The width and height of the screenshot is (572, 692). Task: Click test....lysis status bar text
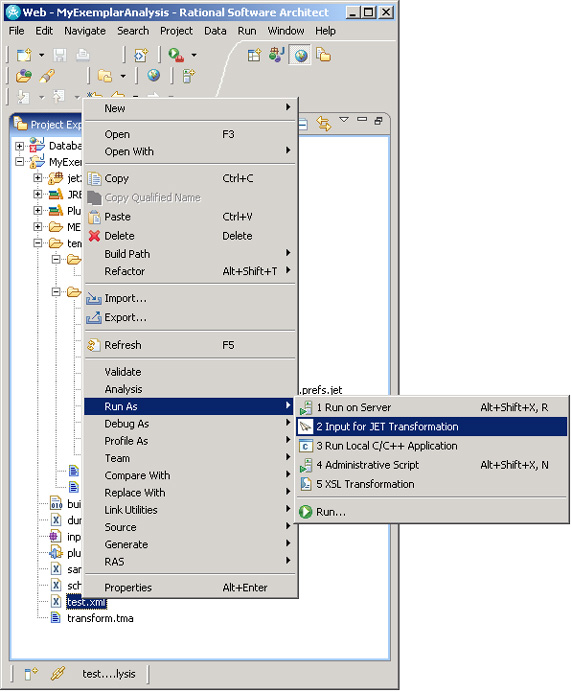click(x=109, y=674)
